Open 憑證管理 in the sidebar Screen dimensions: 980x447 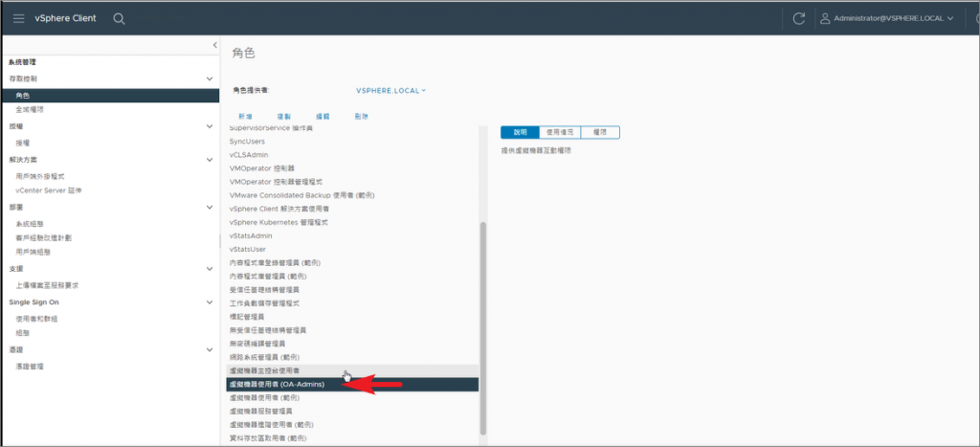click(30, 367)
